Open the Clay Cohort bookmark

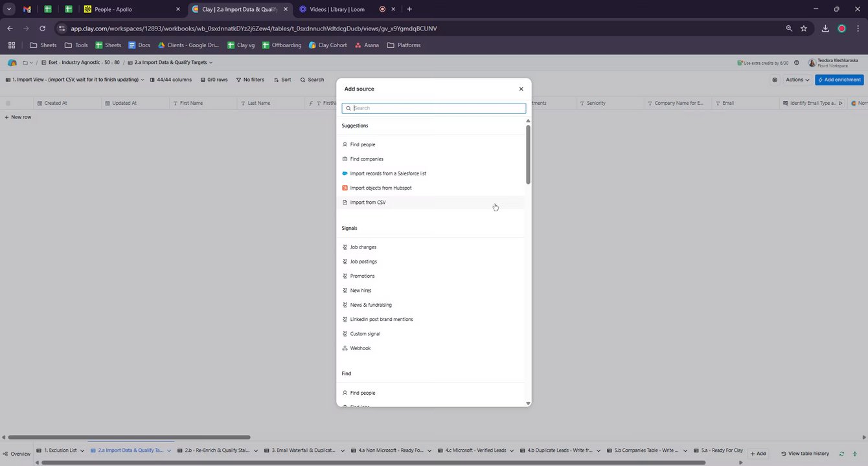(328, 45)
